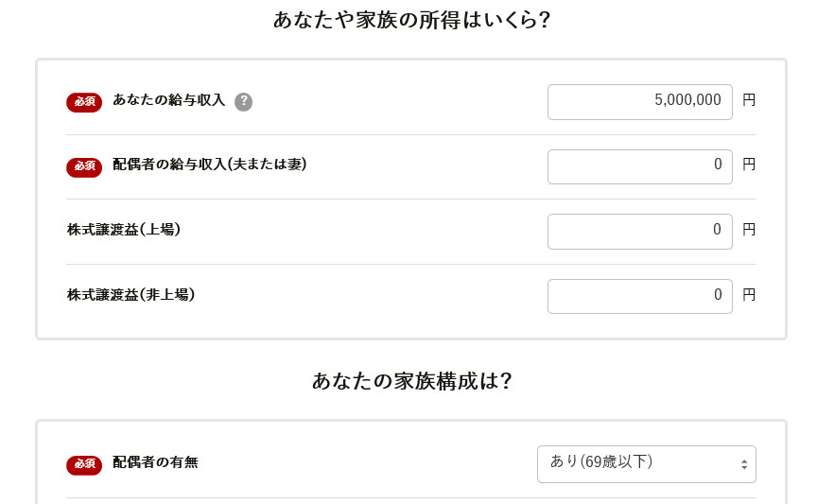
Task: Click the 配偶者の有無 label
Action: 155,462
